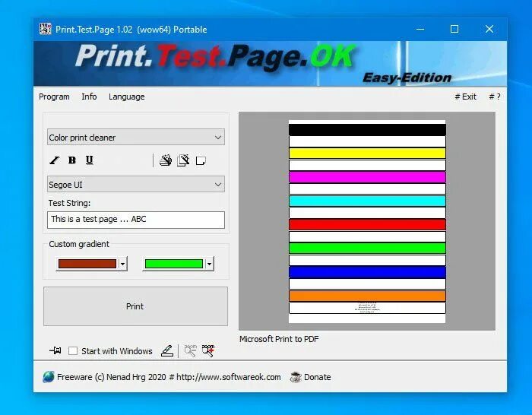Open the Language menu

pyautogui.click(x=127, y=97)
